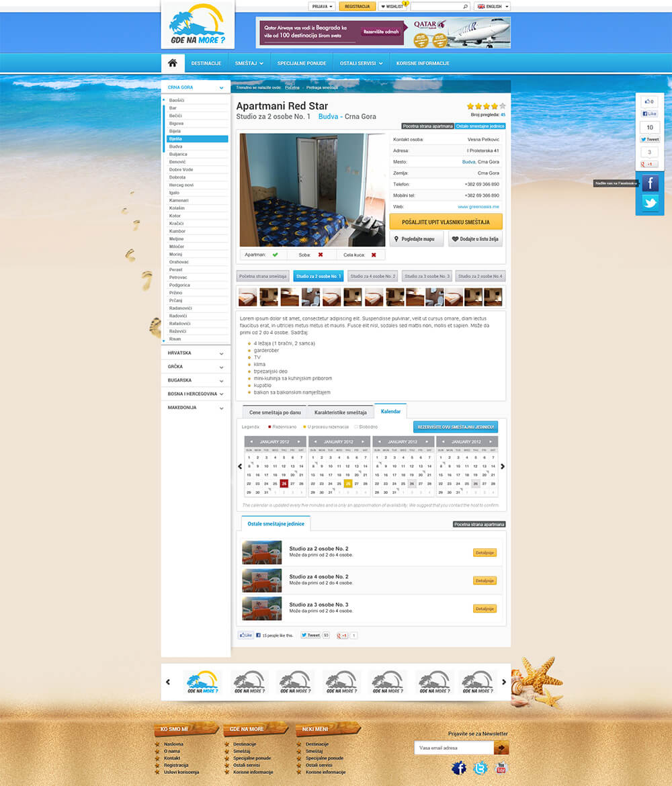This screenshot has width=672, height=786.
Task: Select the Studio za 4 osobe No. 2 tab
Action: pos(372,276)
